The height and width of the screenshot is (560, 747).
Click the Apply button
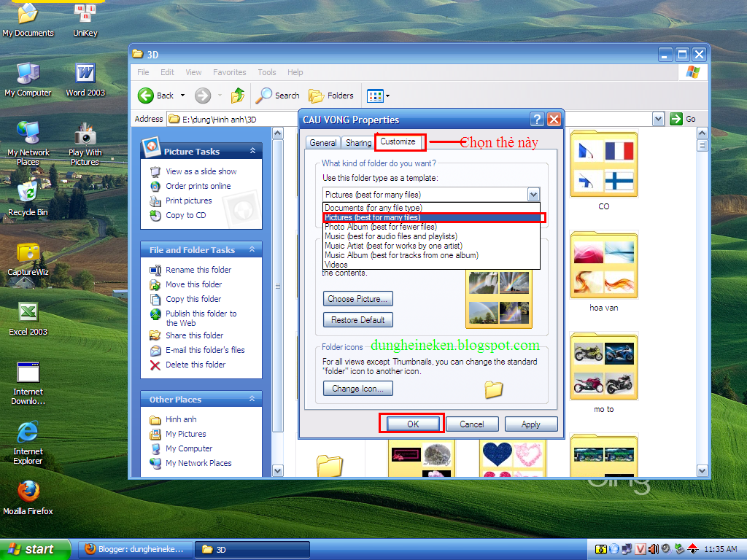[x=531, y=424]
